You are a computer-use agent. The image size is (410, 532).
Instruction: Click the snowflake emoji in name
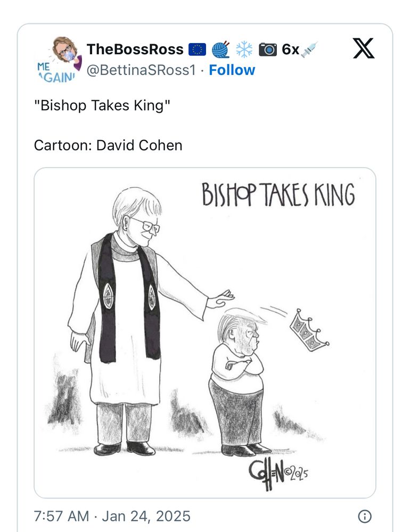click(244, 49)
